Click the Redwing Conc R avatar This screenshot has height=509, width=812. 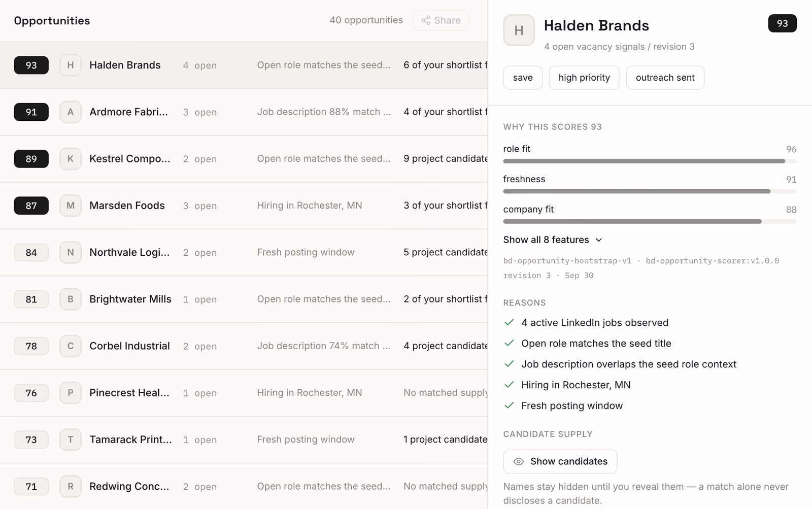71,486
